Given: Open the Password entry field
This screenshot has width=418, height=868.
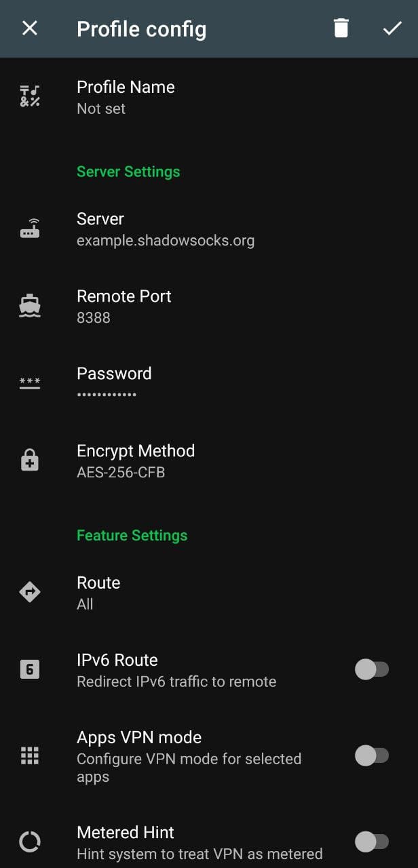Looking at the screenshot, I should point(114,383).
